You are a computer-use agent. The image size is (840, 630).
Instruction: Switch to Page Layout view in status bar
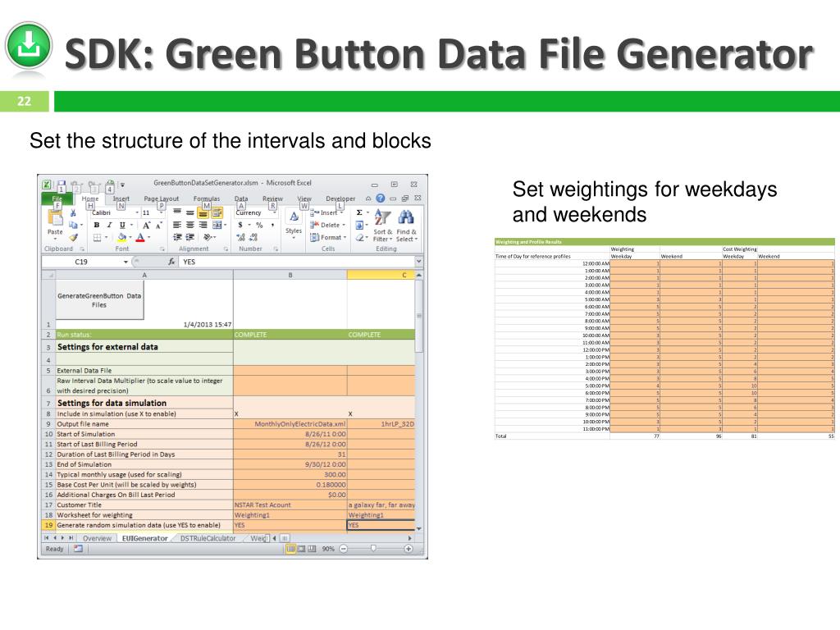(x=301, y=549)
